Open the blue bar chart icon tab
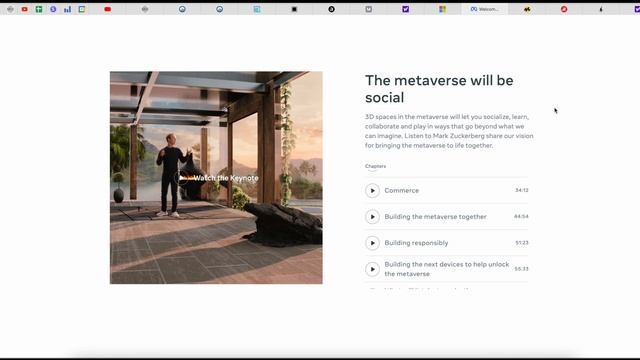This screenshot has width=640, height=360. coord(67,9)
